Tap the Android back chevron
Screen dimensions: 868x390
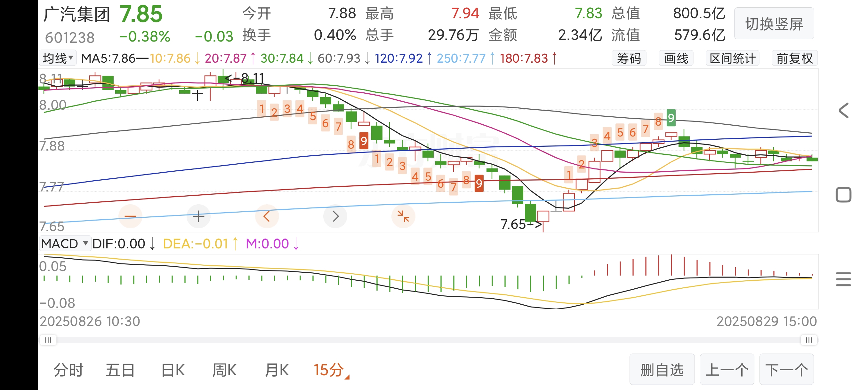click(x=843, y=110)
